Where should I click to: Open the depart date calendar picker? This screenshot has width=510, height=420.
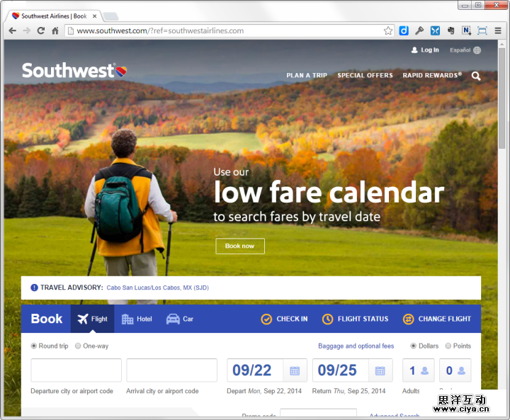(295, 370)
